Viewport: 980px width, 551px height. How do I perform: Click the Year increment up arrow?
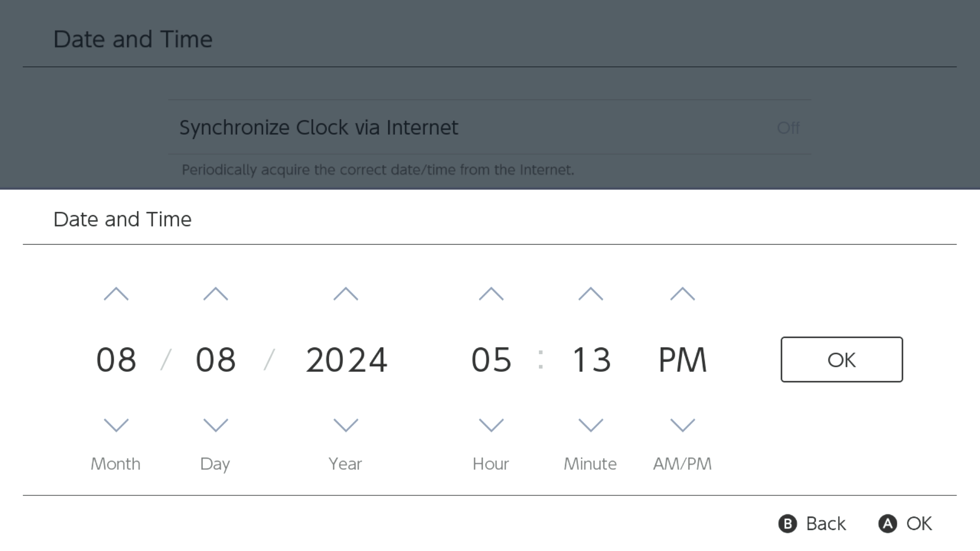coord(345,294)
